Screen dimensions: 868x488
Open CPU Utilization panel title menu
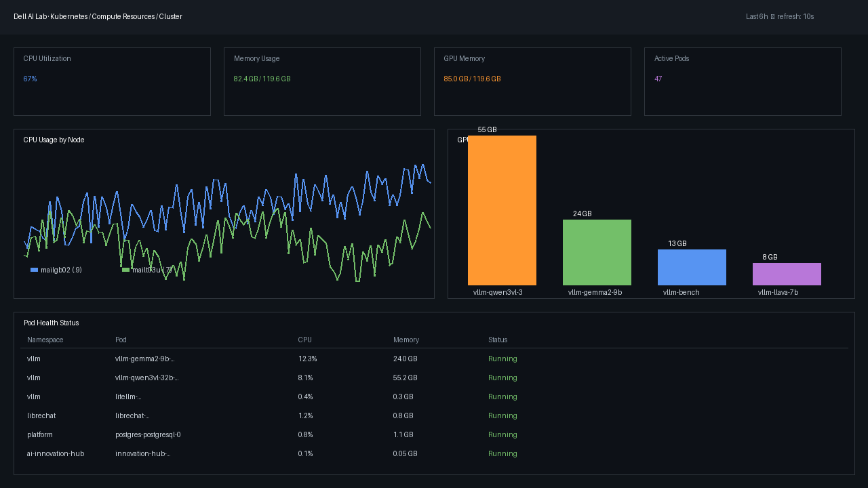tap(47, 58)
